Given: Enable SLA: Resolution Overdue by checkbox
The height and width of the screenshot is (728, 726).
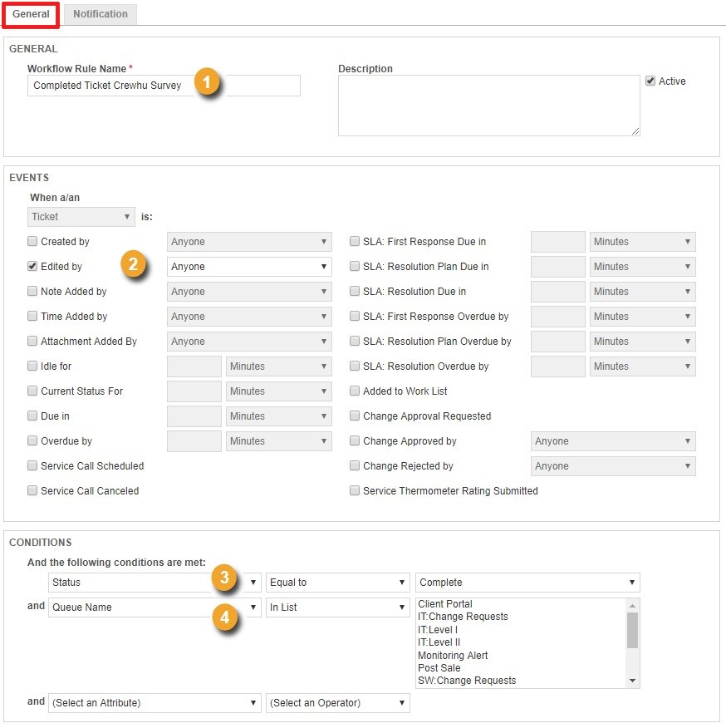Looking at the screenshot, I should click(355, 366).
